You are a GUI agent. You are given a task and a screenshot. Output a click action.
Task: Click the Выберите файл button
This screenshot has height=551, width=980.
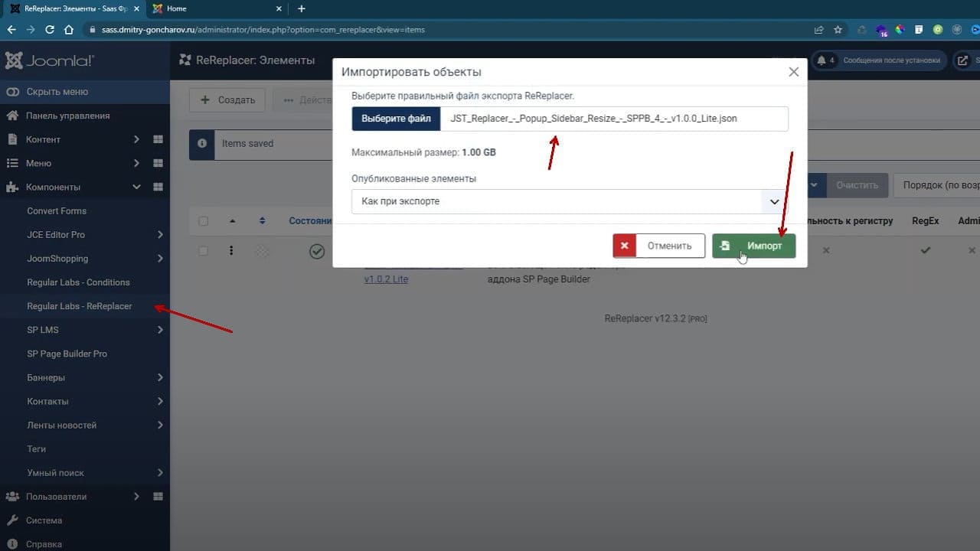tap(396, 119)
